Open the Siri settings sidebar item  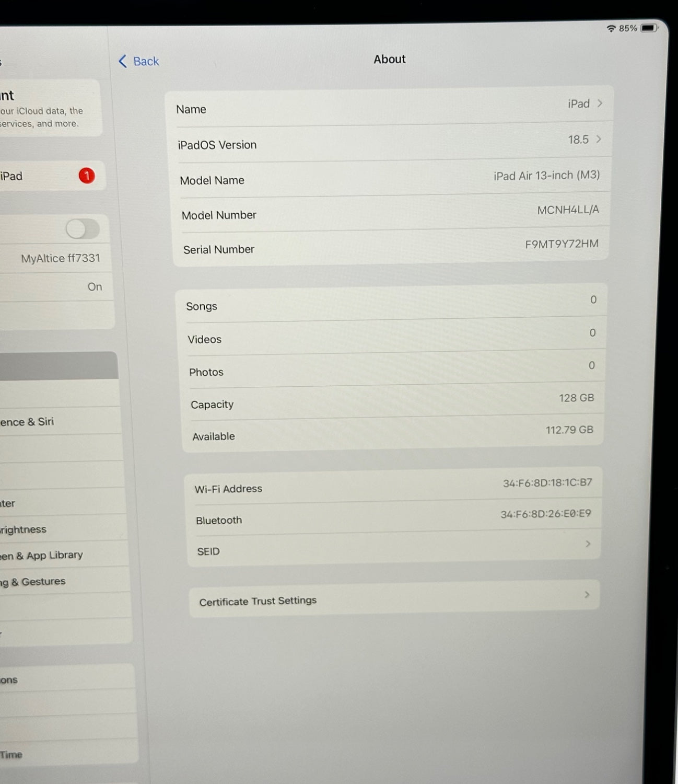tap(60, 421)
